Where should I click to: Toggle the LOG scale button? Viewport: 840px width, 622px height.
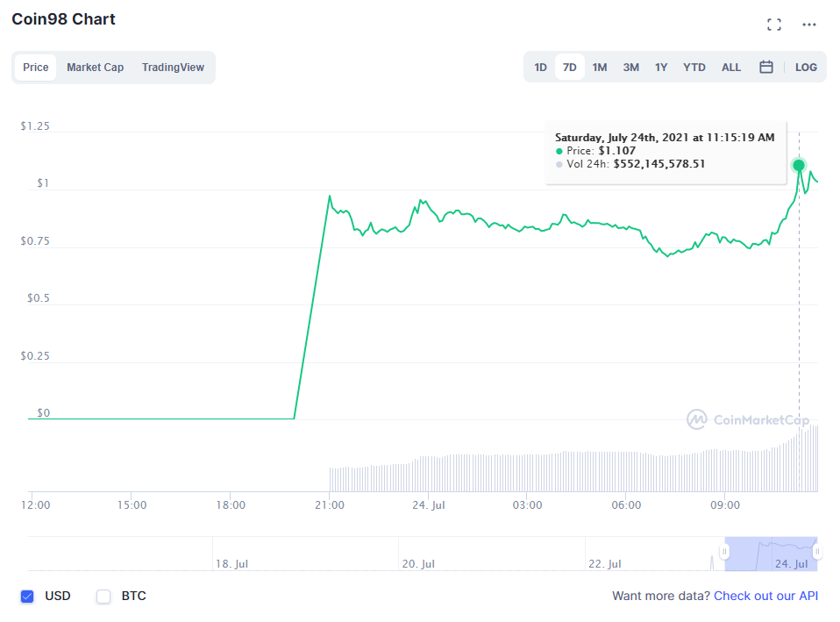806,68
